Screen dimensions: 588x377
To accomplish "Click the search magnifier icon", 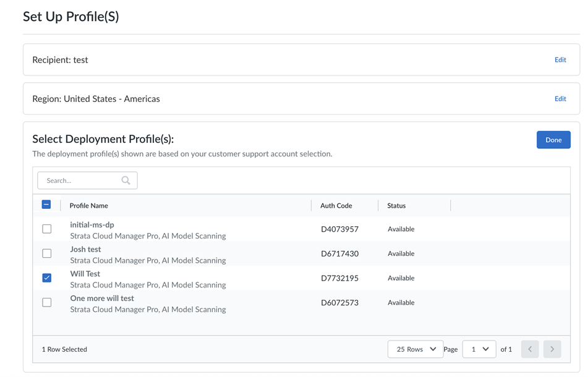I will [126, 180].
